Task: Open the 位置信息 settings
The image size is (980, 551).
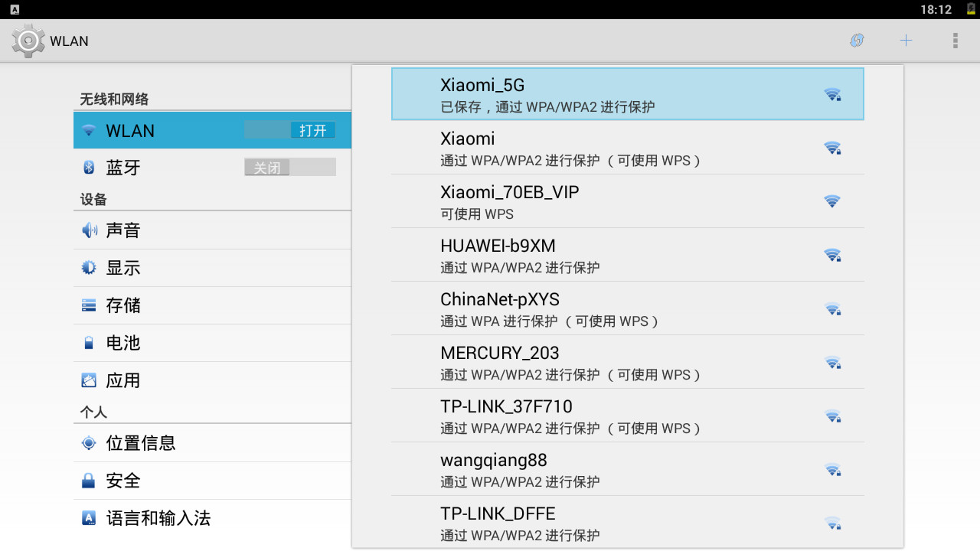Action: coord(212,443)
